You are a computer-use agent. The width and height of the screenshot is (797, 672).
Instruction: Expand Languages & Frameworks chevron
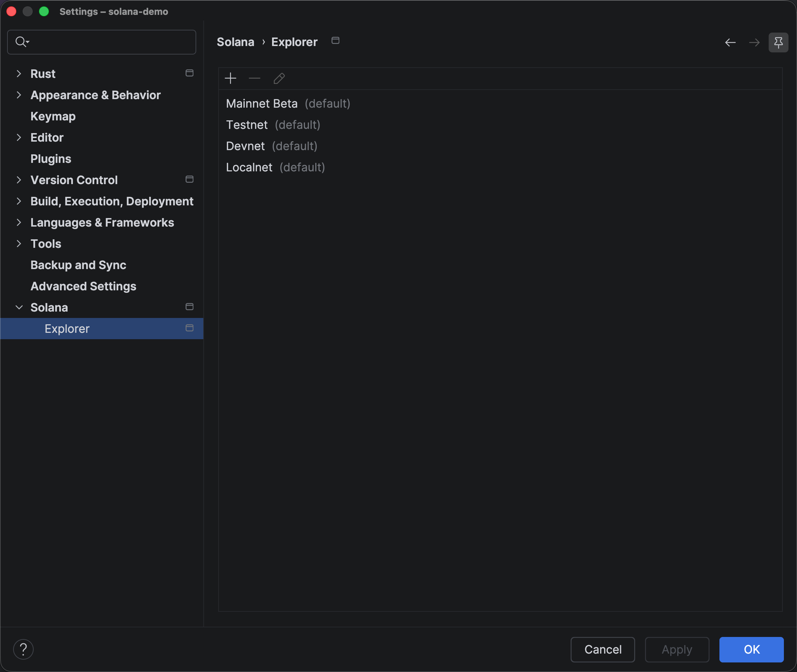point(19,222)
